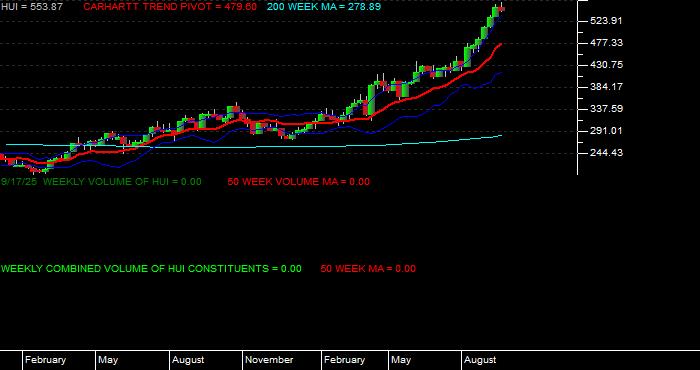Click the end of the red trend pivot line

[x=501, y=44]
